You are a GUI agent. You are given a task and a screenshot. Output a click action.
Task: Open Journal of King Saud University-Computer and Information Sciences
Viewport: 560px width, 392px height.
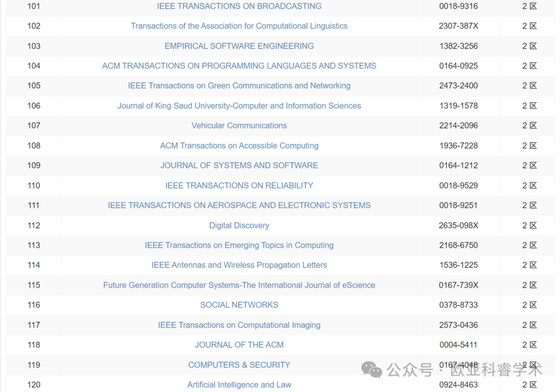coord(239,106)
